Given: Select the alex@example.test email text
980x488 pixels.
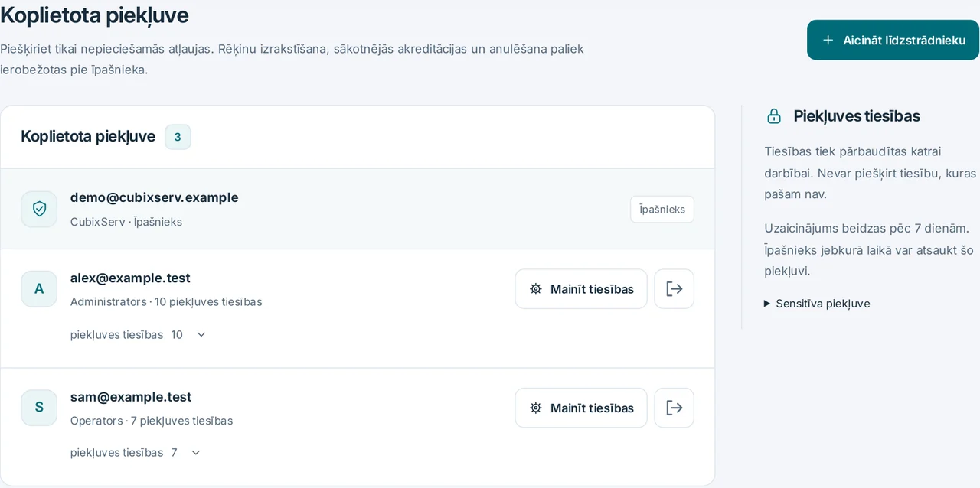Looking at the screenshot, I should (x=130, y=278).
